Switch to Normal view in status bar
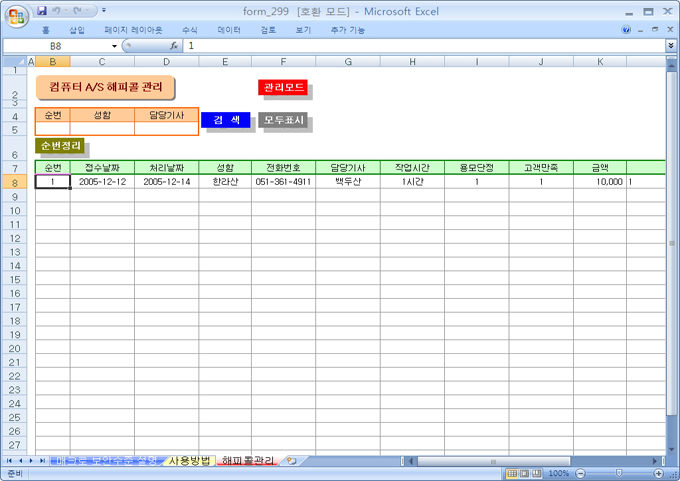The image size is (680, 481). 511,473
